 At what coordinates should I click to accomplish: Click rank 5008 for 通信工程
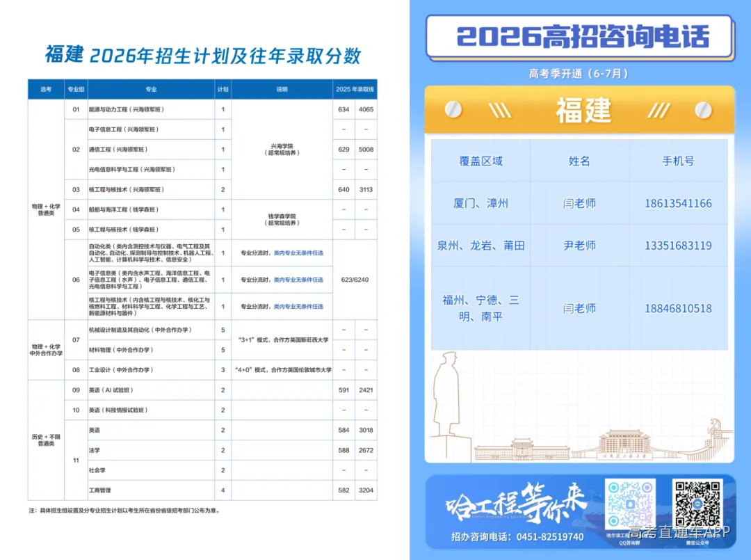366,150
